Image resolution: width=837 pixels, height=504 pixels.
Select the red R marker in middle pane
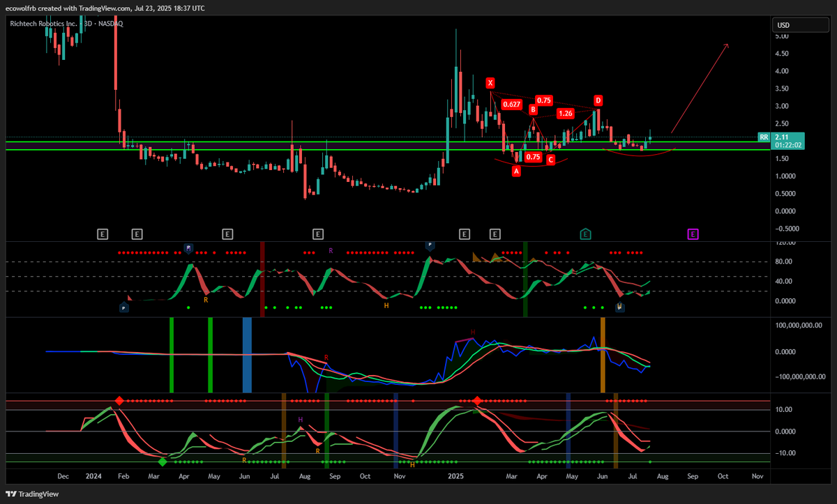click(326, 358)
